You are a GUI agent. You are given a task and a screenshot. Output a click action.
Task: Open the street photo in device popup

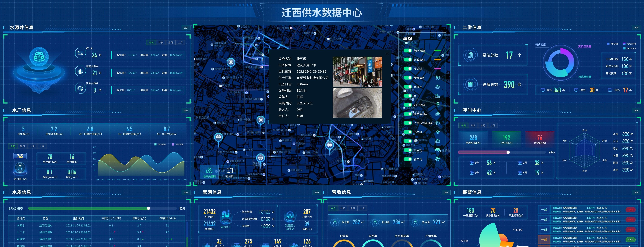pos(357,72)
